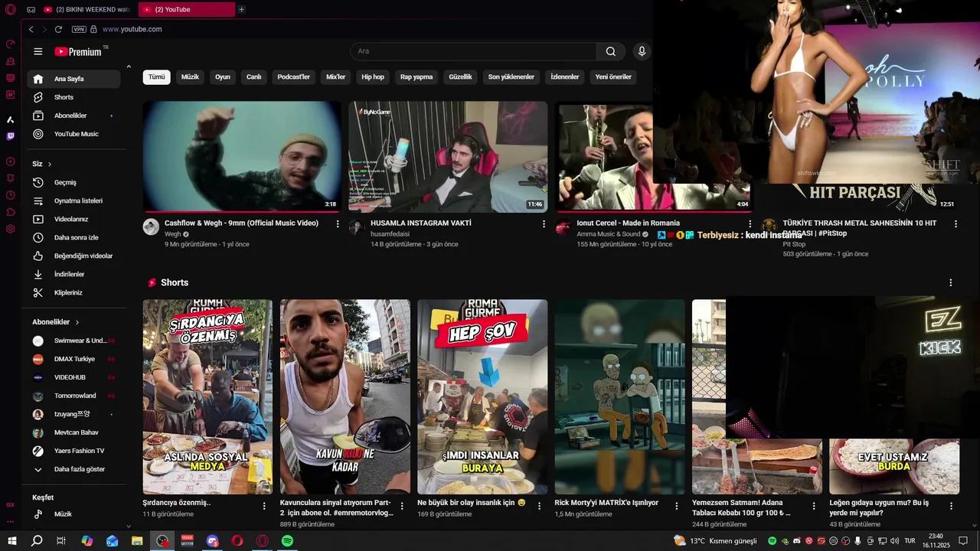Open Cashflow & Wegh 9mm video thumbnail

(242, 156)
